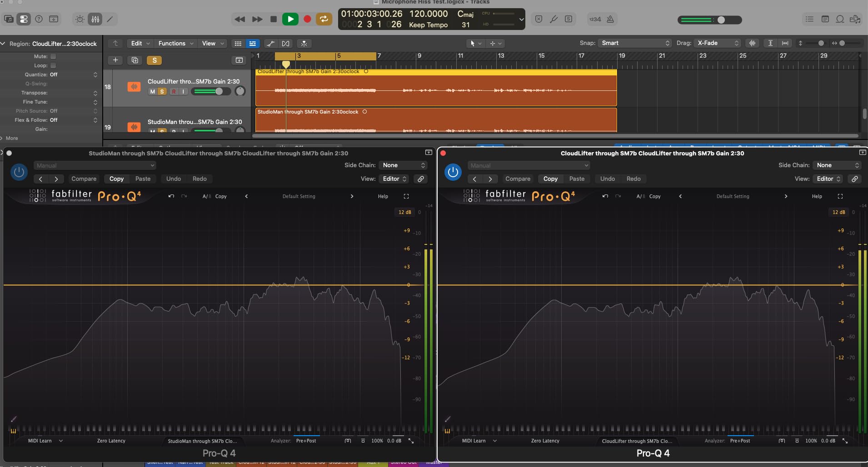Enable the region Loop checkbox in the inspector
The width and height of the screenshot is (868, 467).
[x=53, y=65]
